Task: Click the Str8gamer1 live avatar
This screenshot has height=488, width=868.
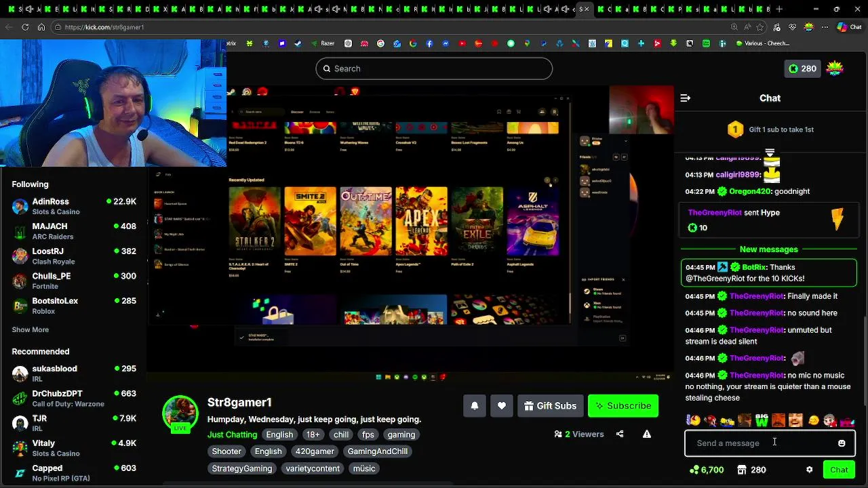Action: point(180,413)
